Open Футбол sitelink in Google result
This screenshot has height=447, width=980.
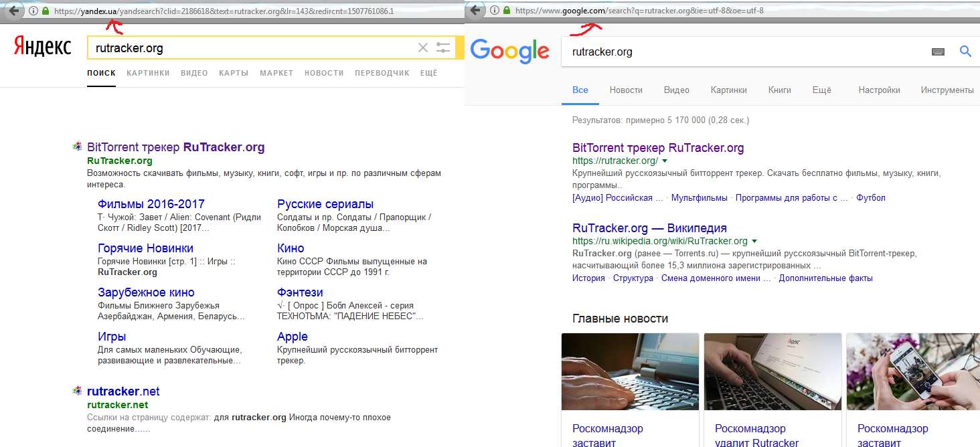tap(871, 197)
